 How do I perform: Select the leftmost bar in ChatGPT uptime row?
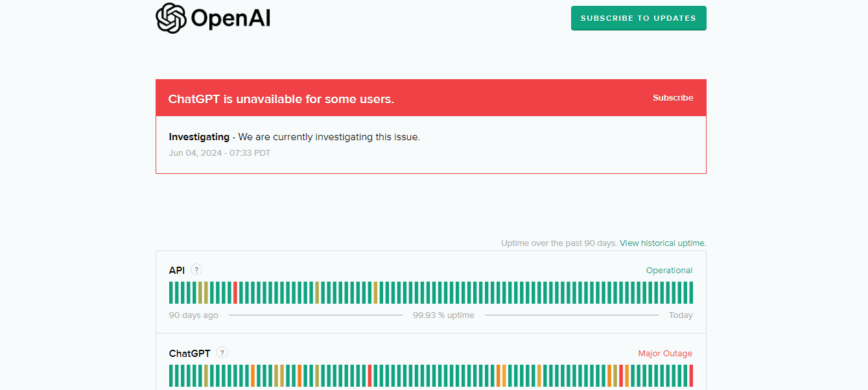point(171,376)
